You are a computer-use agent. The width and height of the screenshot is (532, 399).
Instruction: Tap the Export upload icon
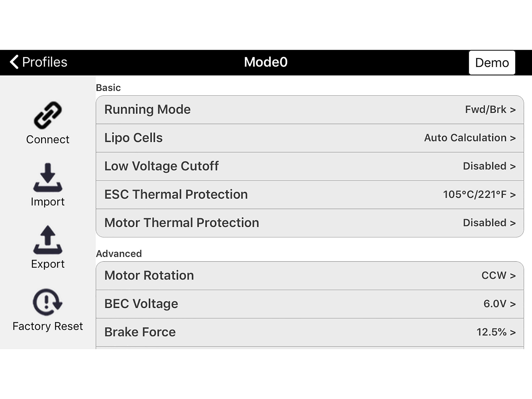(48, 240)
